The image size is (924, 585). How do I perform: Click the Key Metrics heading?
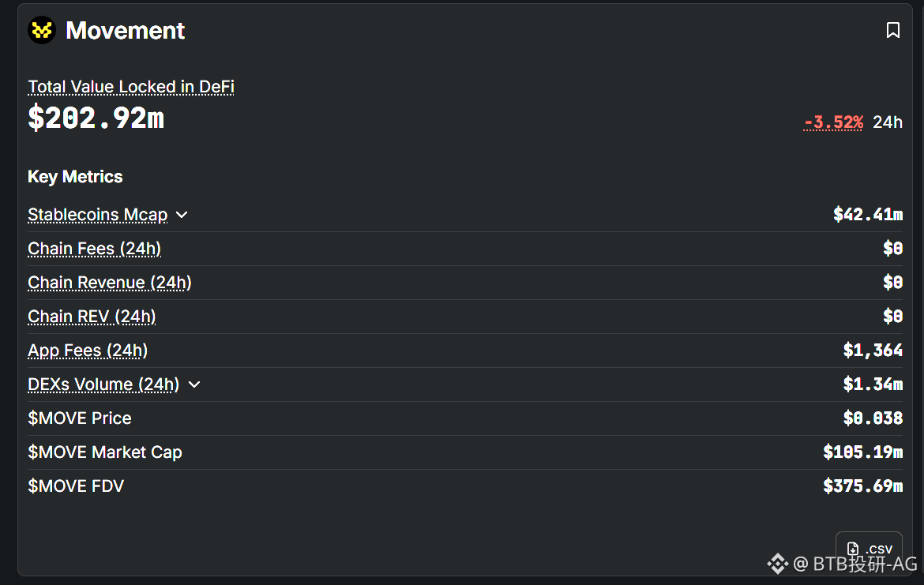click(75, 177)
